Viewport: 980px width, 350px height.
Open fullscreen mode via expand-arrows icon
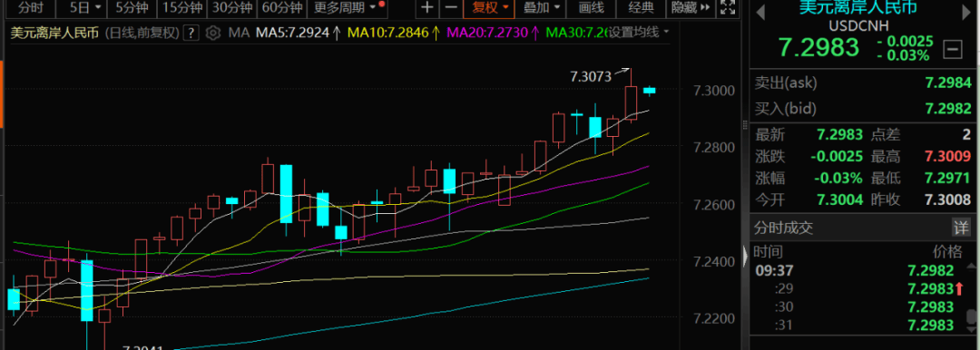point(727,7)
